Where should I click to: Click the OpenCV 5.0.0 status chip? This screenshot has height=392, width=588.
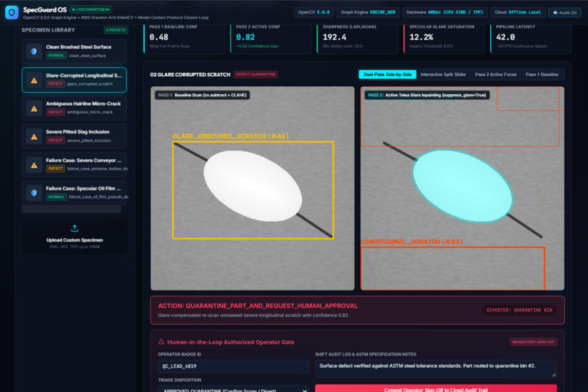point(314,12)
